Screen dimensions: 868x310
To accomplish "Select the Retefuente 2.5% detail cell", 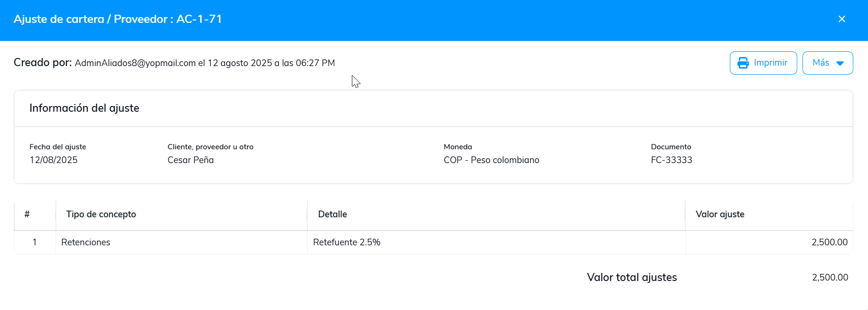I will (347, 242).
